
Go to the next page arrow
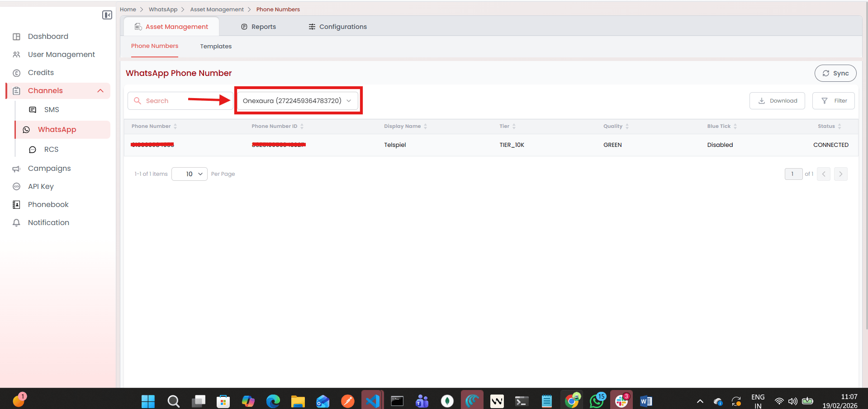point(841,174)
